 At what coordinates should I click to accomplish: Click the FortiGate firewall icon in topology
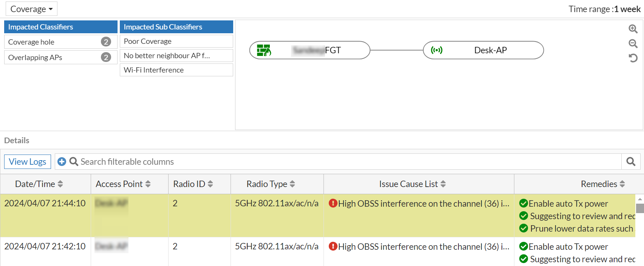coord(264,50)
